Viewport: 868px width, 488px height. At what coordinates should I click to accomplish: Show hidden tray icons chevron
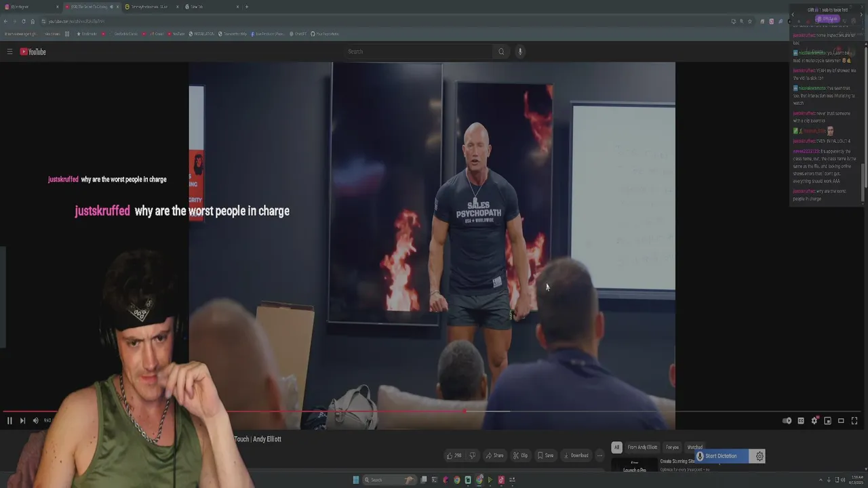(x=820, y=480)
